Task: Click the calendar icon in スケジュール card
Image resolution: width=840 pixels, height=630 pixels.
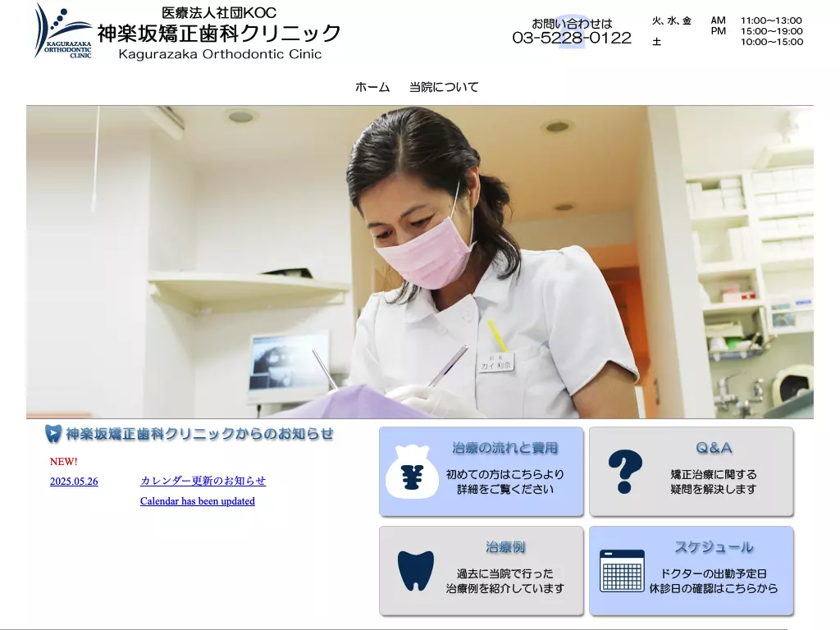Action: [622, 571]
